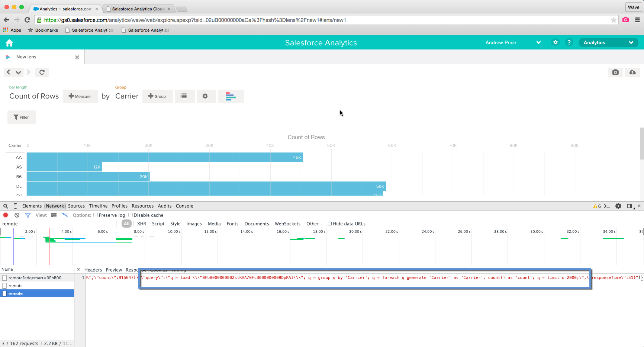
Task: Open the Headers tab of request details
Action: coord(93,270)
